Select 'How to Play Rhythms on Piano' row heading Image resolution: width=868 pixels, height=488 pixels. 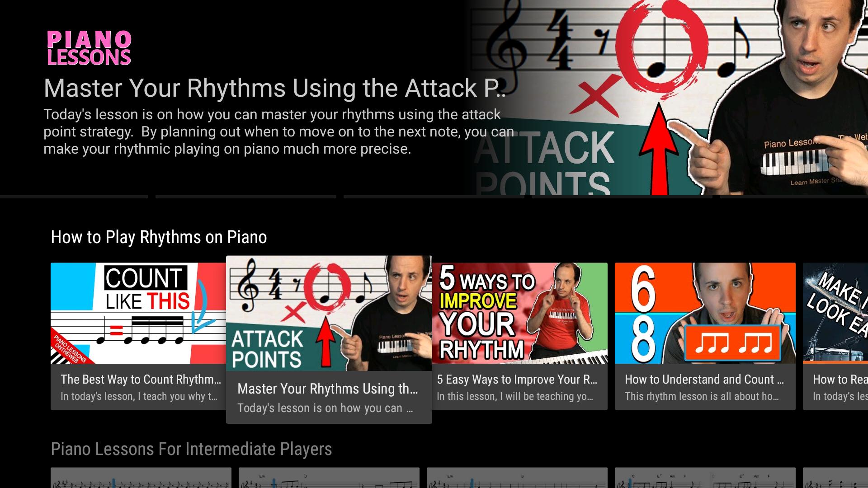[159, 237]
